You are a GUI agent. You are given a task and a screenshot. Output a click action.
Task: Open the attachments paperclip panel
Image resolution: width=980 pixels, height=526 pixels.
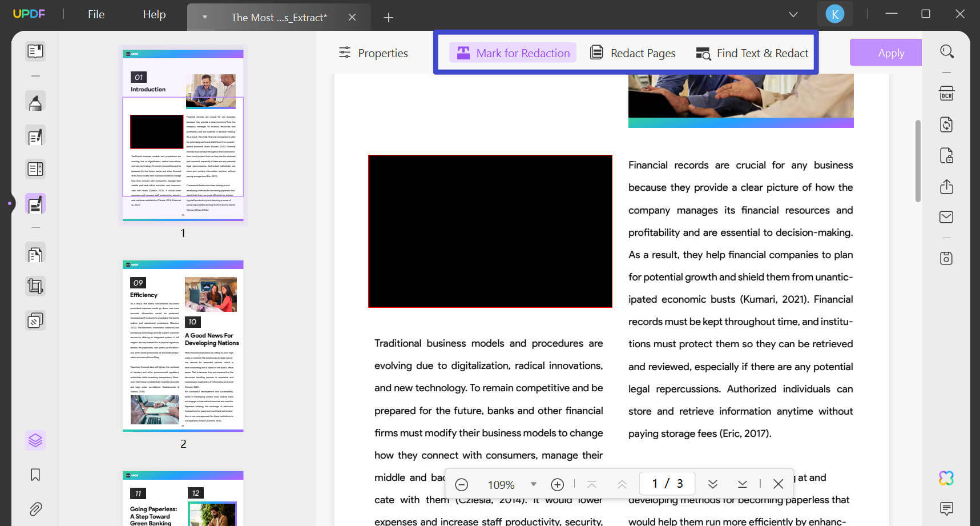(35, 508)
